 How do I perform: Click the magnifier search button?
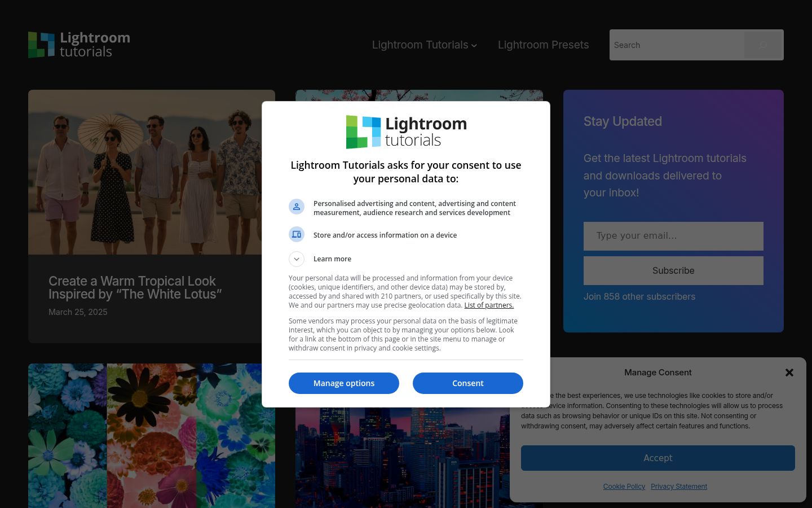pyautogui.click(x=764, y=45)
